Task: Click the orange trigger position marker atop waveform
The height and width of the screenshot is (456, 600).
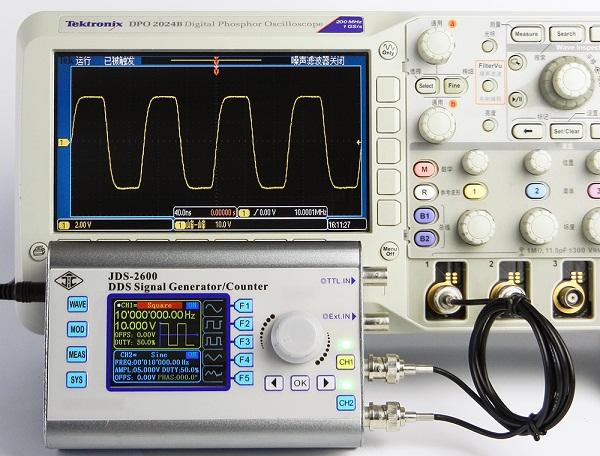Action: coord(216,65)
